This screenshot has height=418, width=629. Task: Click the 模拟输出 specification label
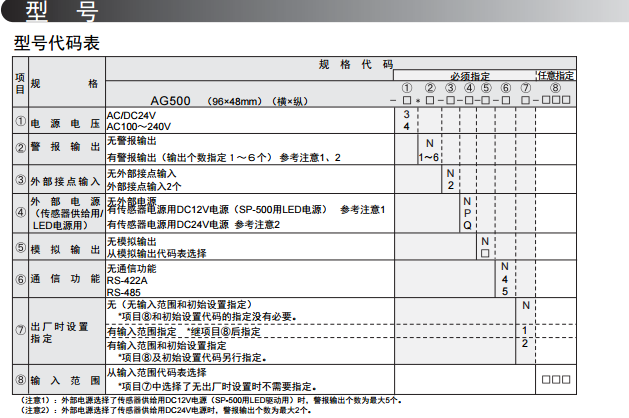point(65,250)
